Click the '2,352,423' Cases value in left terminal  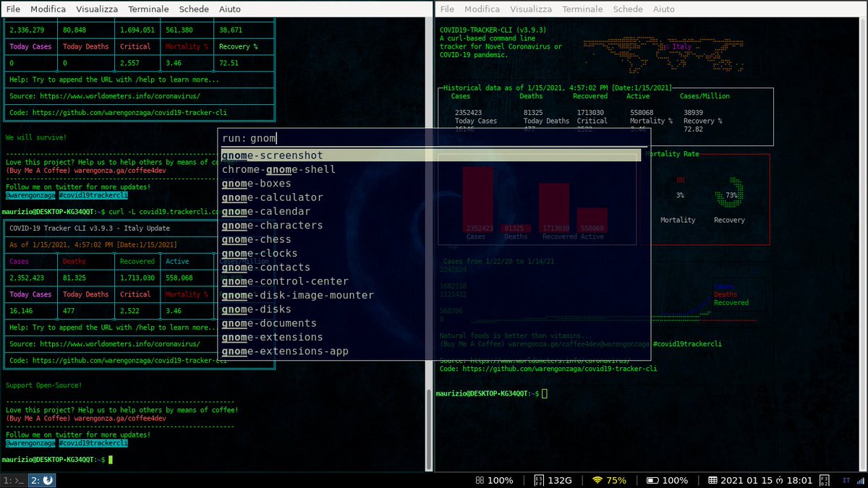pos(27,278)
